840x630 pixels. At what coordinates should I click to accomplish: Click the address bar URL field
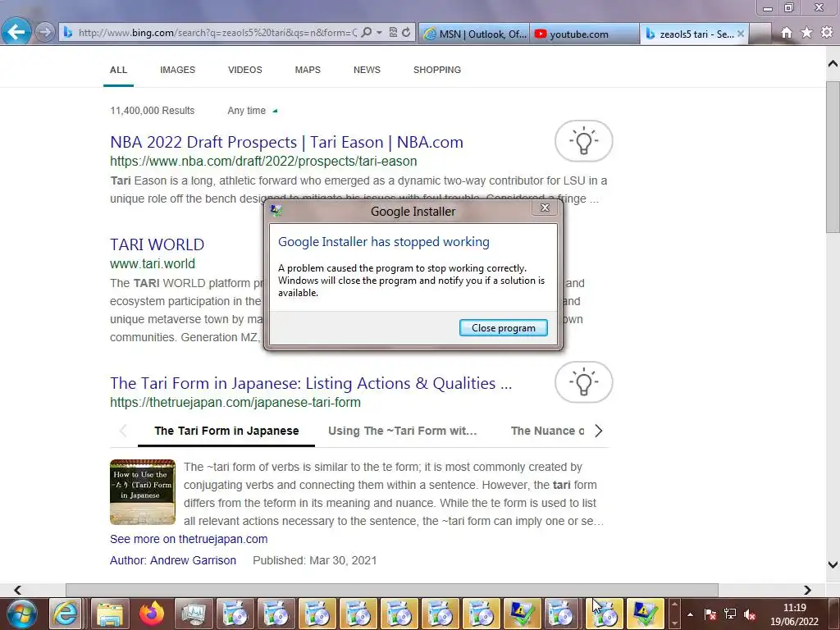pyautogui.click(x=217, y=33)
